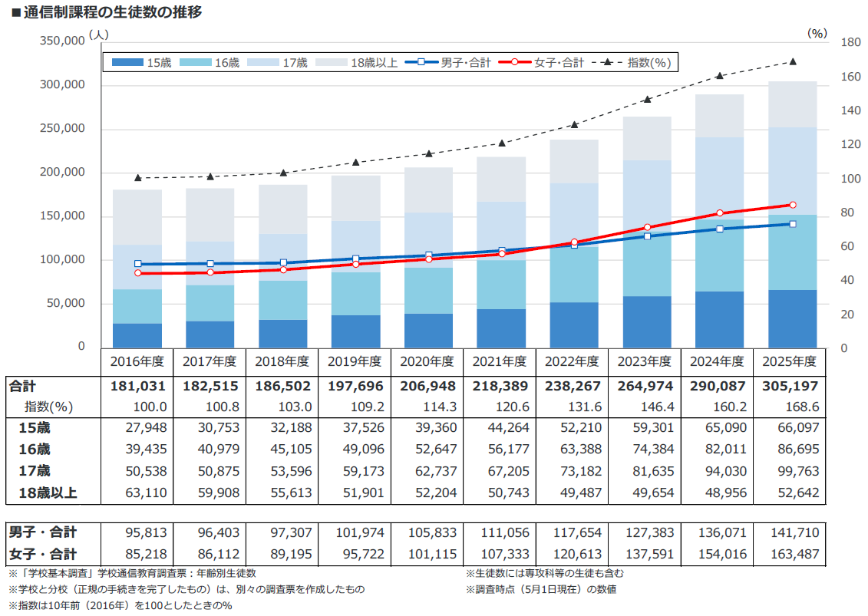868x616 pixels.
Task: Click the 2025年度 index triangle data point
Action: click(793, 61)
